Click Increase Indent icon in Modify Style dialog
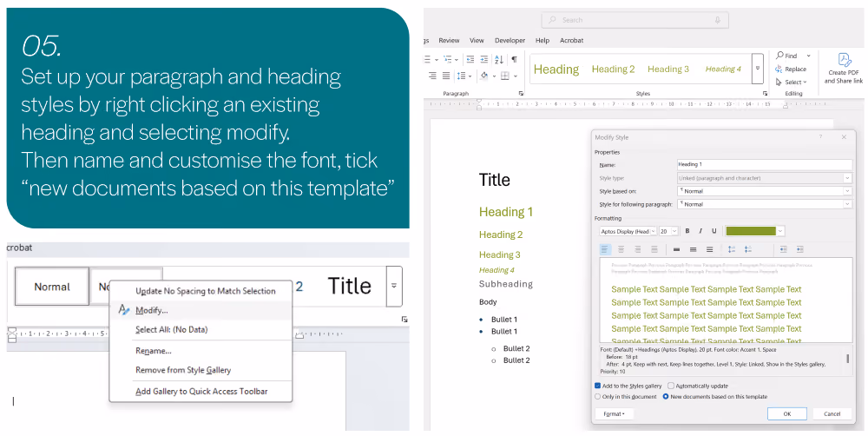868x436 pixels. click(800, 250)
